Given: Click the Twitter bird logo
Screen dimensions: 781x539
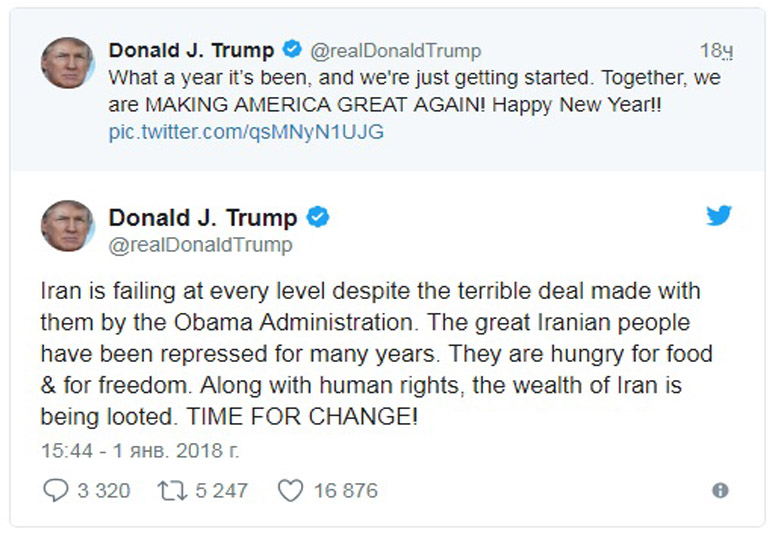Looking at the screenshot, I should 719,216.
